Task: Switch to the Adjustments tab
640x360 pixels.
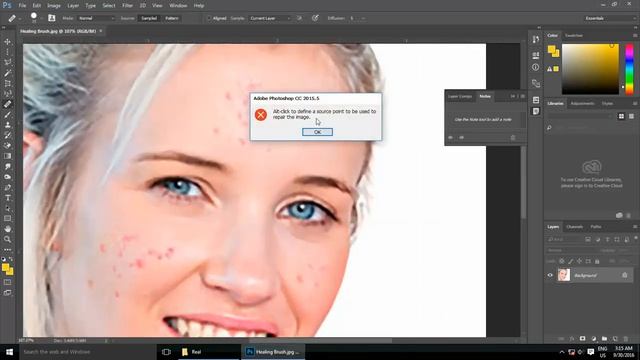Action: pos(582,104)
